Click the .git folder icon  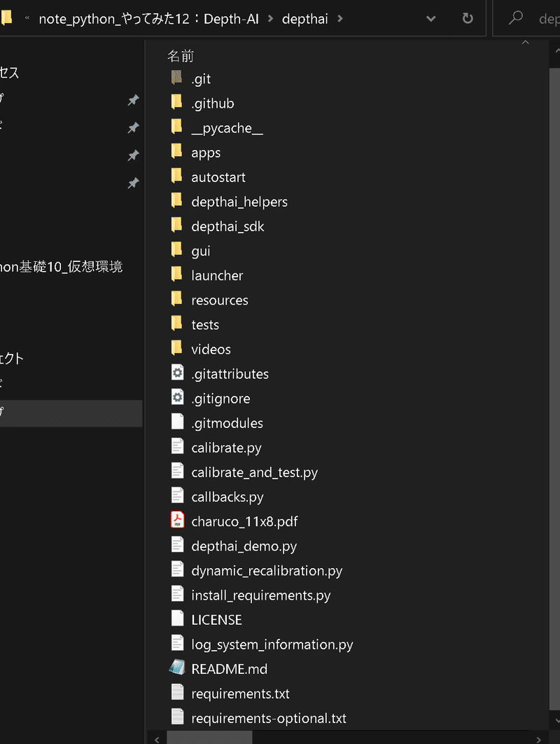177,78
